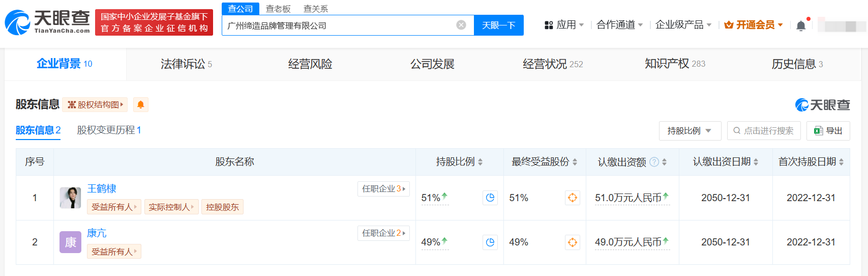Click green up arrow beside 49%

click(444, 240)
